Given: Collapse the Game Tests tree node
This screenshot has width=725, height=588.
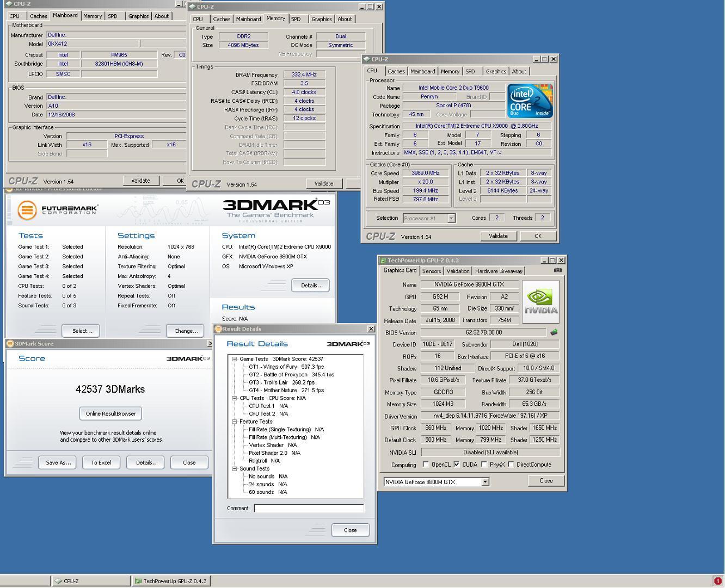Looking at the screenshot, I should click(235, 359).
